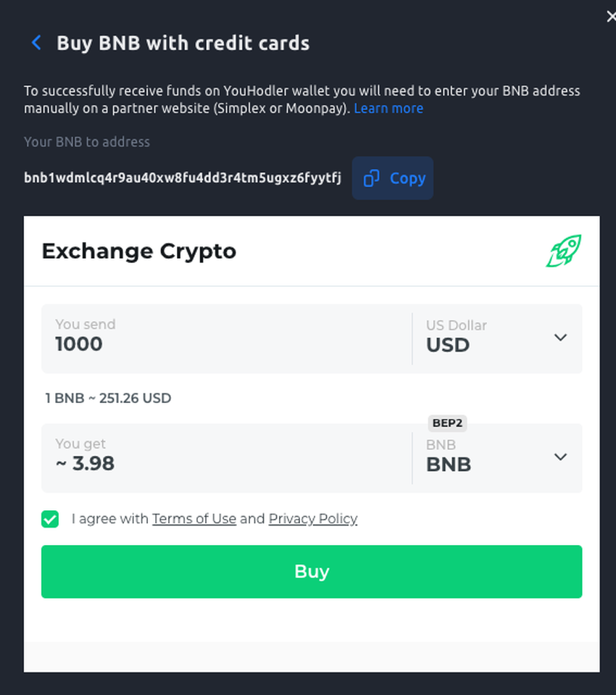Expand the US Dollar chevron arrow

click(x=561, y=338)
